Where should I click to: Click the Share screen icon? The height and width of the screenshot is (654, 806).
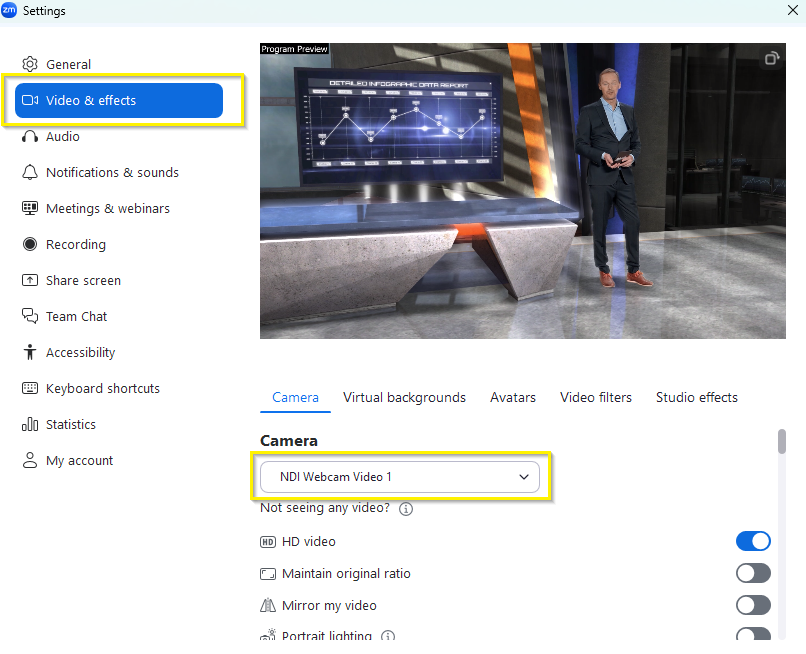30,280
